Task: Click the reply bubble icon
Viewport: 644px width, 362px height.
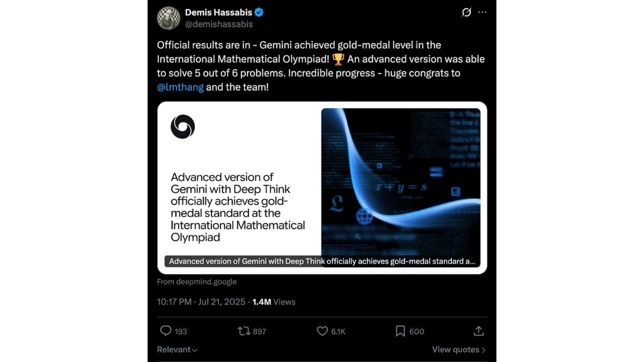Action: [x=166, y=331]
